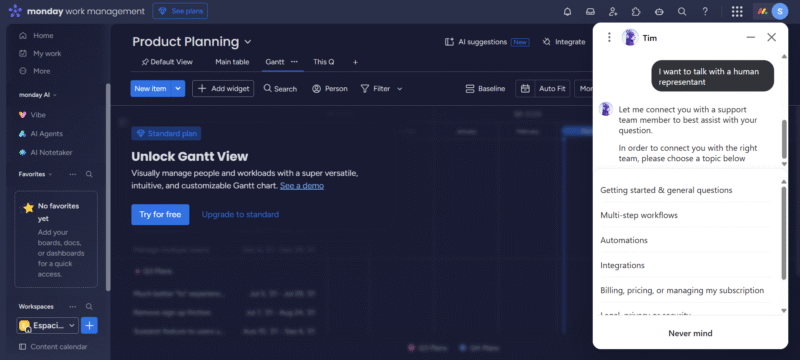Open the pinned Default View tab
Image resolution: width=800 pixels, height=360 pixels.
pyautogui.click(x=167, y=62)
